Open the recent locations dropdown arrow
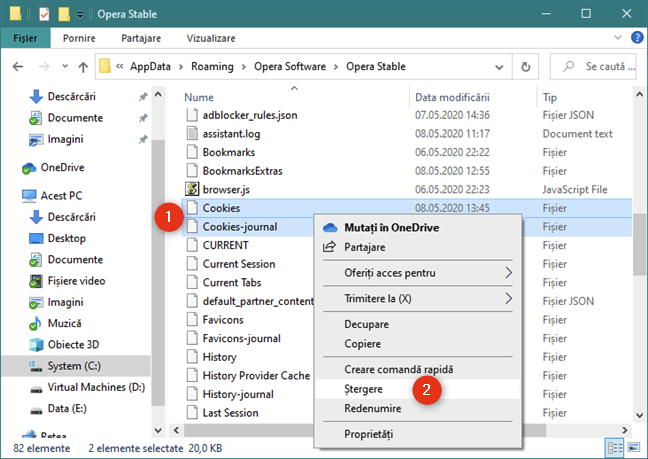Viewport: 648px width, 459px height. (63, 68)
